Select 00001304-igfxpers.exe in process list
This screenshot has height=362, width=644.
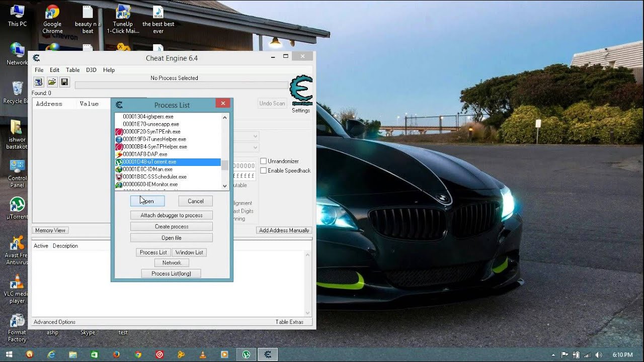point(168,117)
